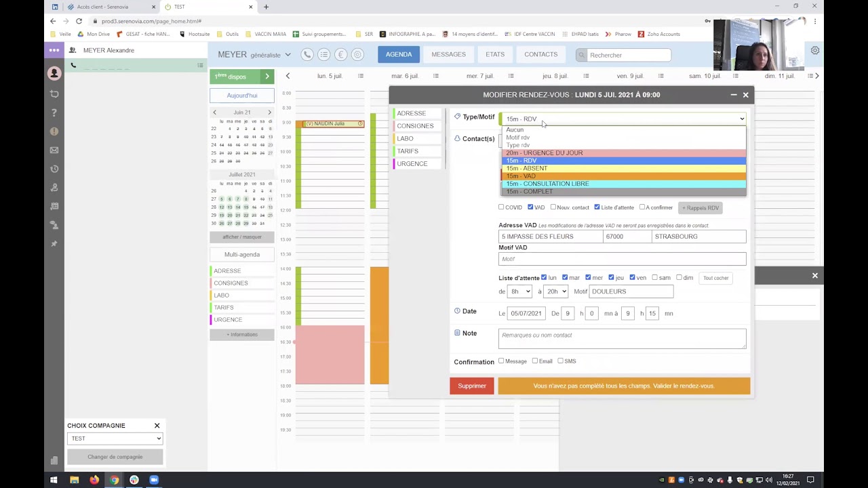
Task: Tick the A confirmer checkbox
Action: pos(642,207)
